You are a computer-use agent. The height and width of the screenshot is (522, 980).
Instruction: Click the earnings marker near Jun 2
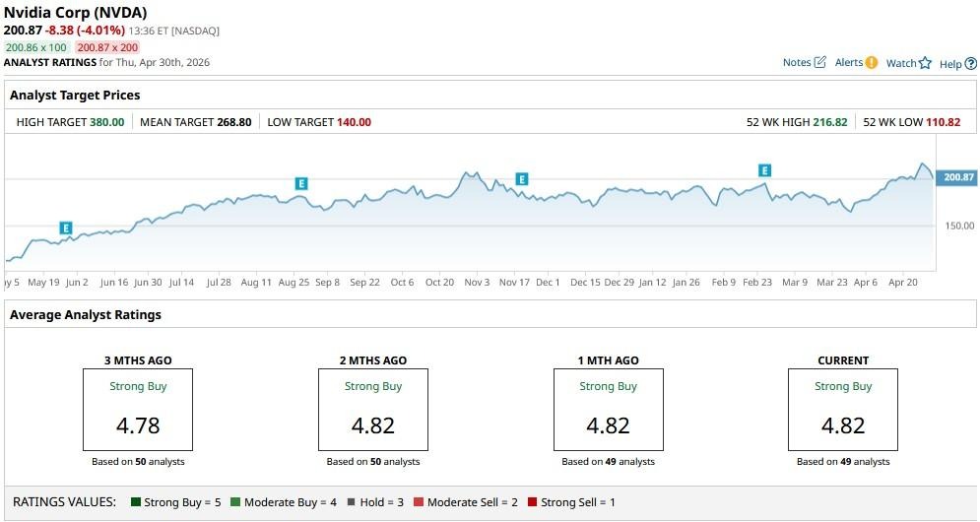pyautogui.click(x=66, y=228)
